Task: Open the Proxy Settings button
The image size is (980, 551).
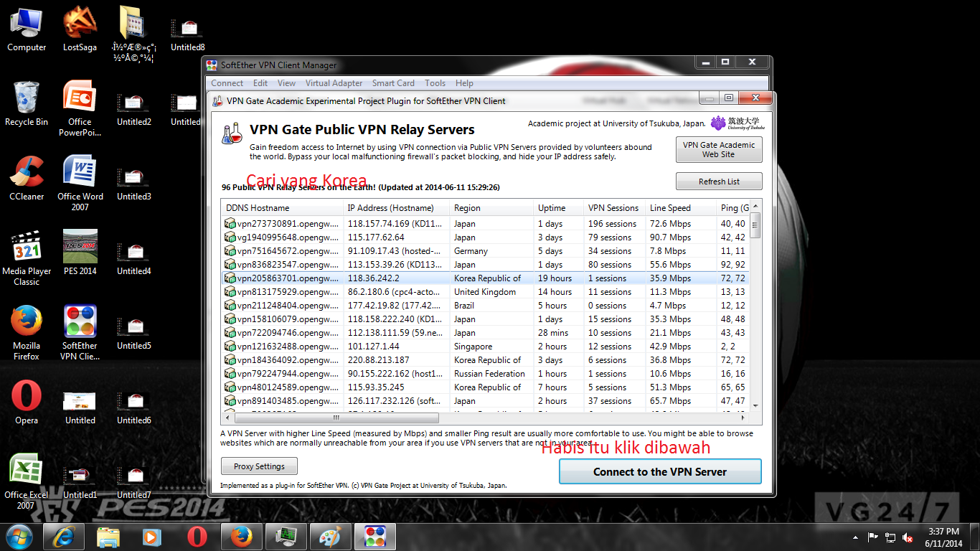Action: 259,466
